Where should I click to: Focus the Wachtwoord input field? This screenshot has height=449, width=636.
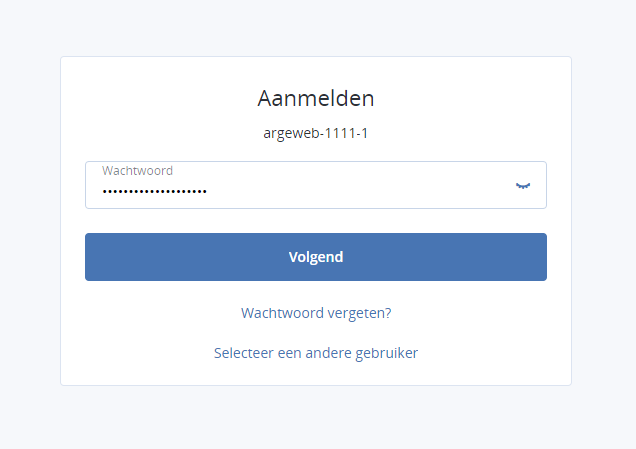pos(316,185)
